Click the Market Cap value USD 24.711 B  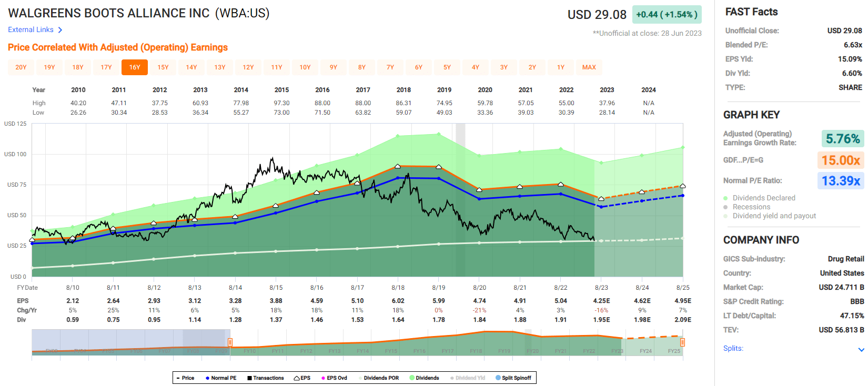click(x=841, y=287)
